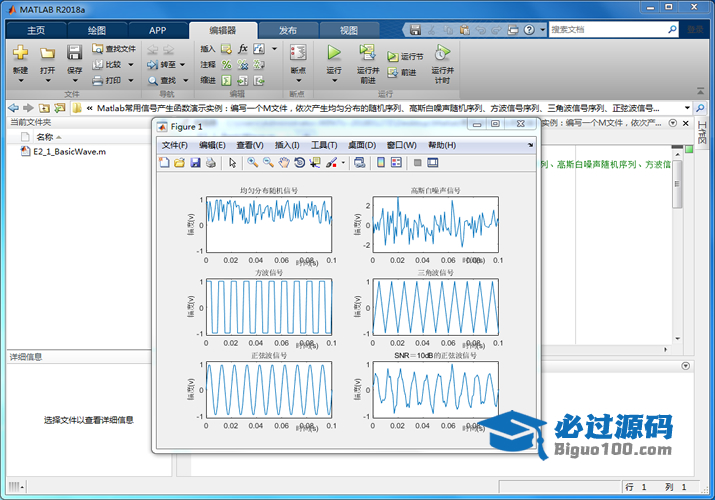
Task: Switch to the 发布 (Publish) tab
Action: click(x=288, y=31)
